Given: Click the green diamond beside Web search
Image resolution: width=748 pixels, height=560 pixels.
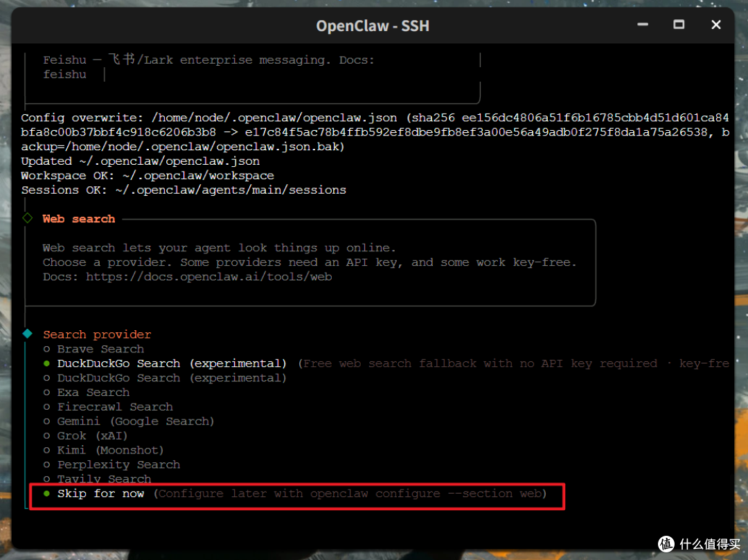Looking at the screenshot, I should (x=28, y=218).
